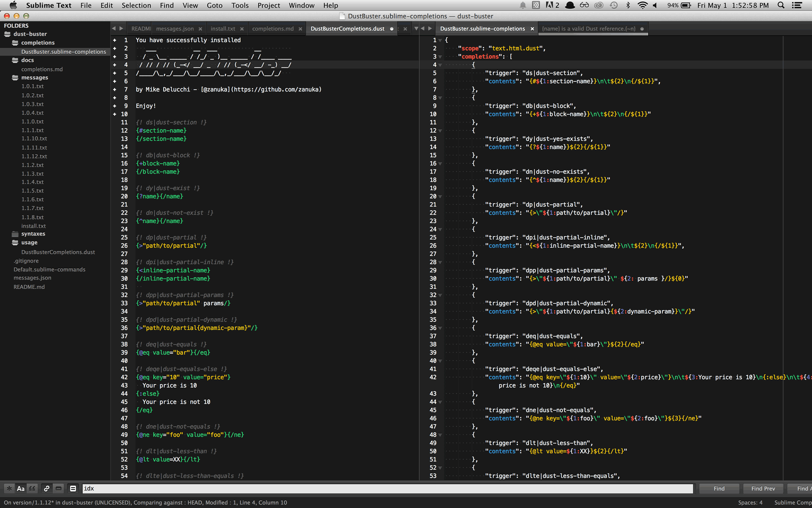
Task: Close the DustBuster.sublime-completions tab
Action: tap(532, 29)
